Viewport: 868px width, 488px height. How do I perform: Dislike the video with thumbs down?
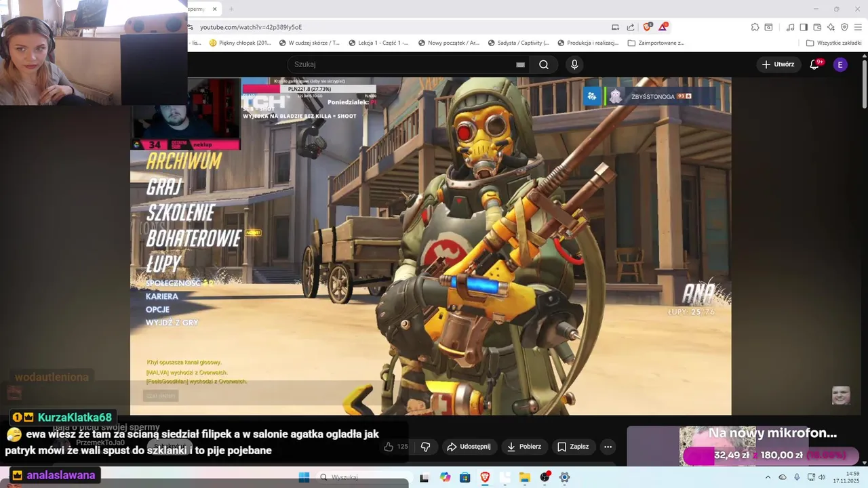click(426, 447)
